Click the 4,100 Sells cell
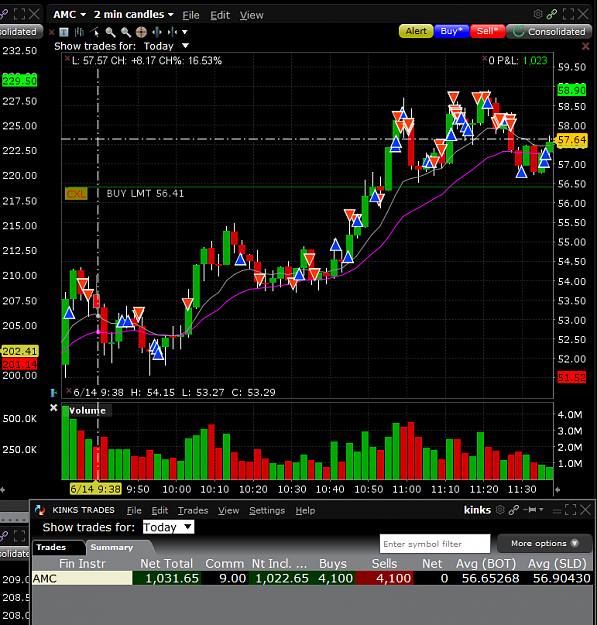The image size is (597, 625). [x=384, y=578]
